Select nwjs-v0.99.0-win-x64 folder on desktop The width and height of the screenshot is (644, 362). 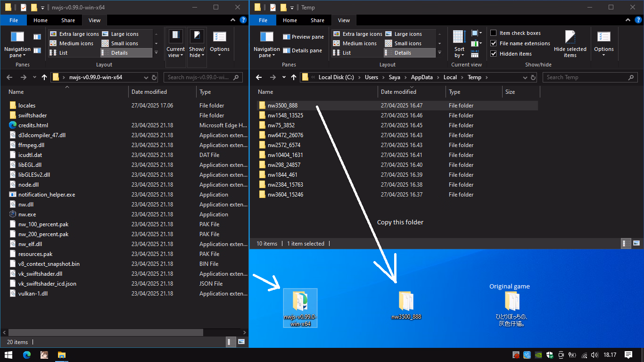click(300, 308)
